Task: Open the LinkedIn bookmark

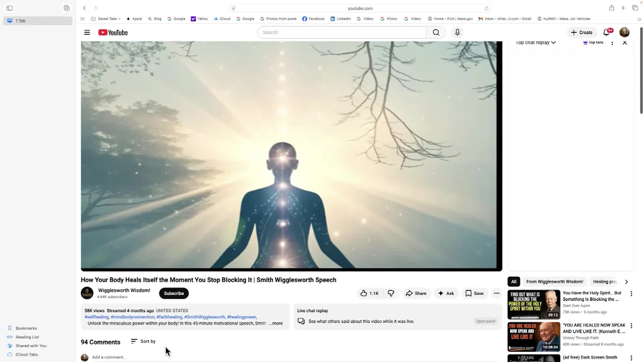Action: [340, 19]
